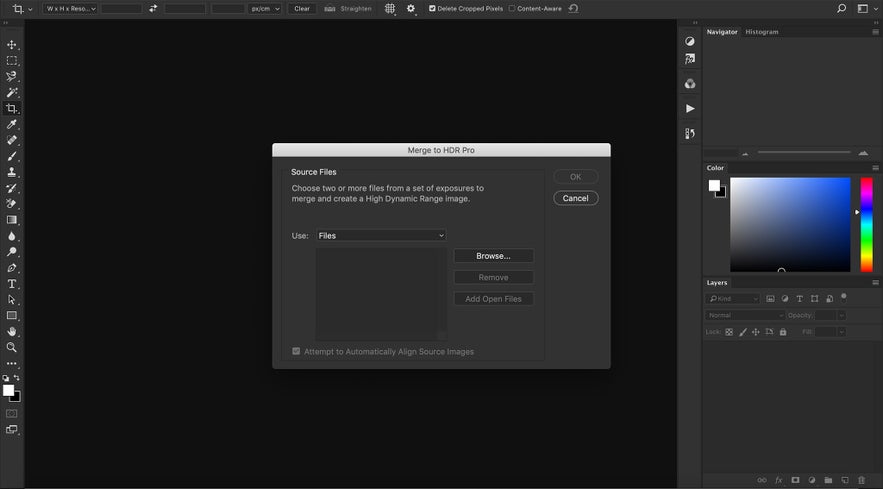Select the Navigator tab

722,32
